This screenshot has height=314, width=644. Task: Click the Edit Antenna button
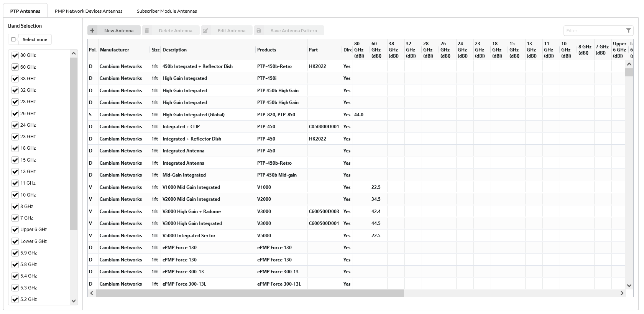click(x=227, y=31)
